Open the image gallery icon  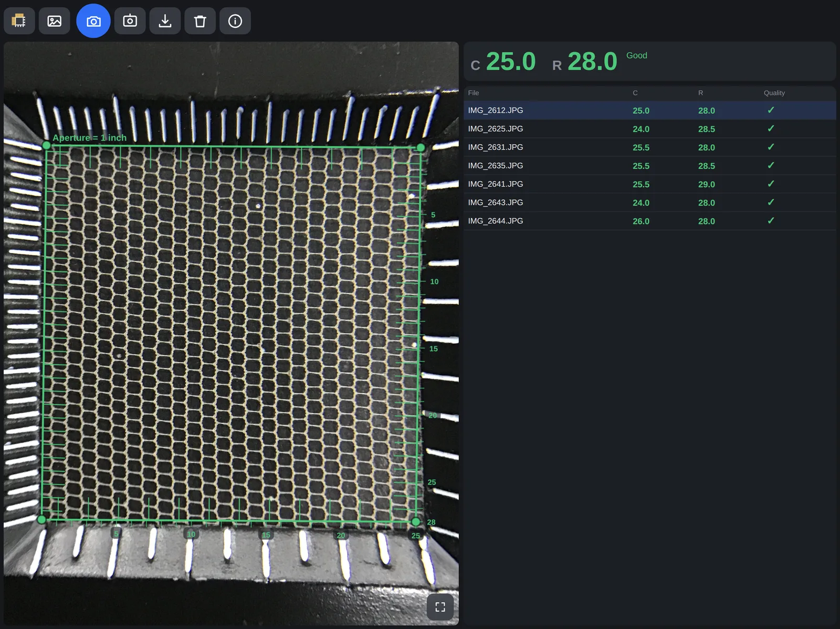pyautogui.click(x=55, y=21)
